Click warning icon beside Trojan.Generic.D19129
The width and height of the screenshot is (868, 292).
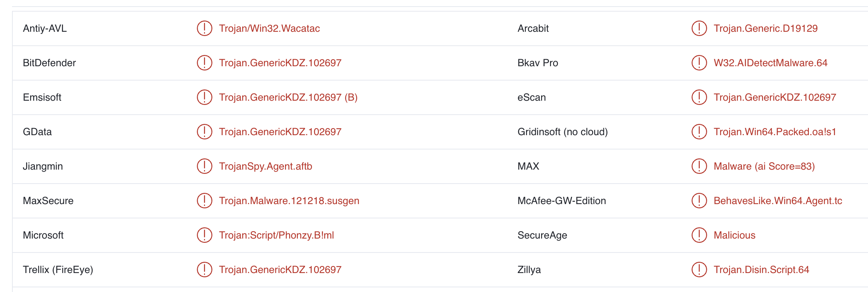[x=699, y=28]
